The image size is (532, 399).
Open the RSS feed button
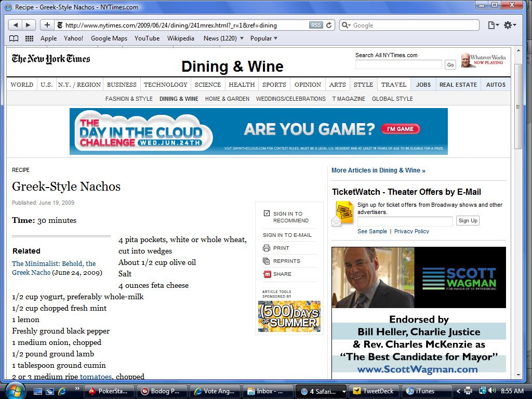pos(316,25)
